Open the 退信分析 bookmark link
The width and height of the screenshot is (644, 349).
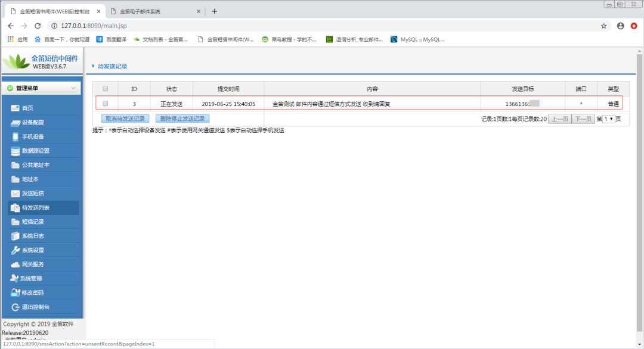(354, 39)
